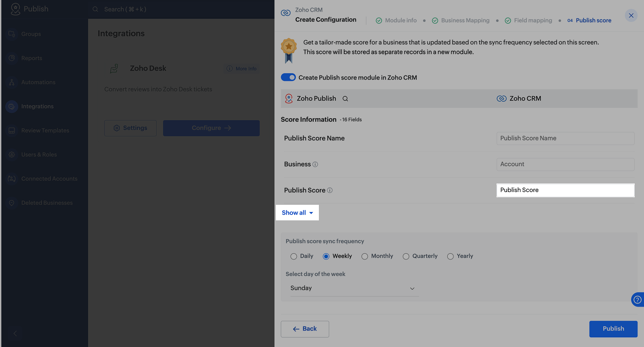Click the Reports sidebar icon

tap(12, 58)
